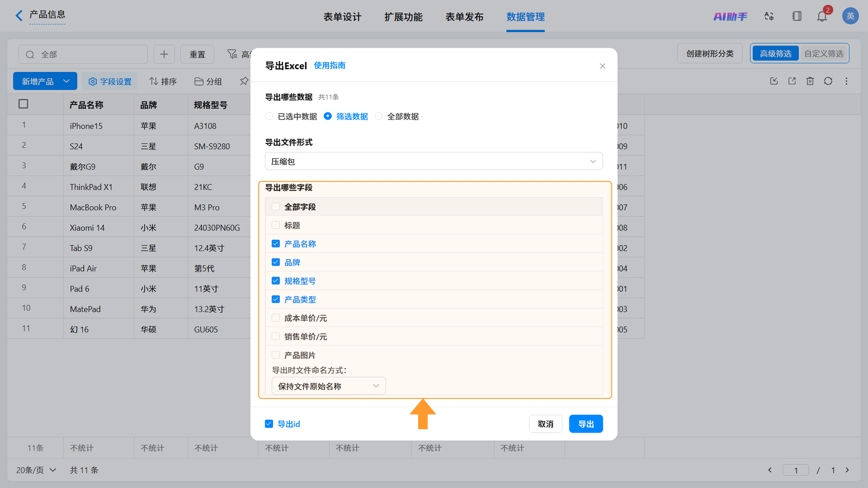
Task: Open 不统计 summary under 产品名称 column
Action: tap(82, 448)
